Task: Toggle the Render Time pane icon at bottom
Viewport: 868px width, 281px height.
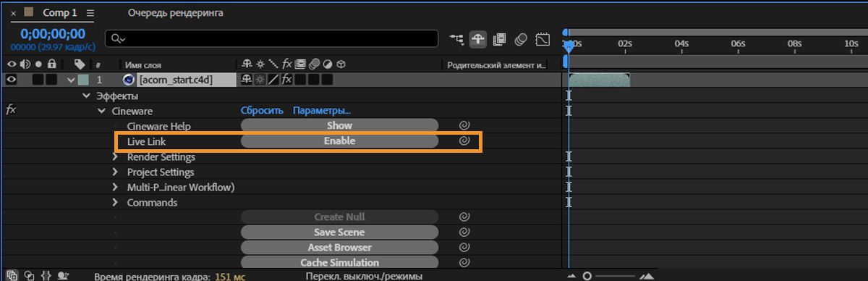Action: coord(63,275)
